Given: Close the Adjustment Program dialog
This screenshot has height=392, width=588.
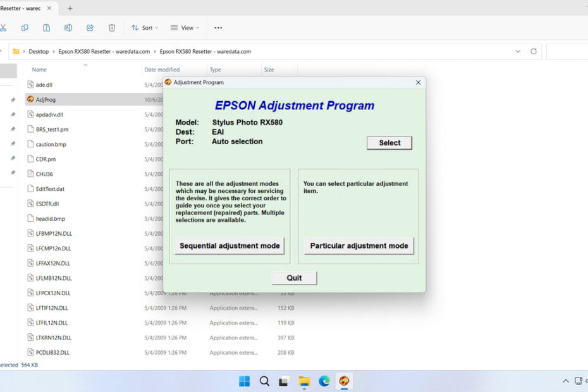Looking at the screenshot, I should [418, 83].
